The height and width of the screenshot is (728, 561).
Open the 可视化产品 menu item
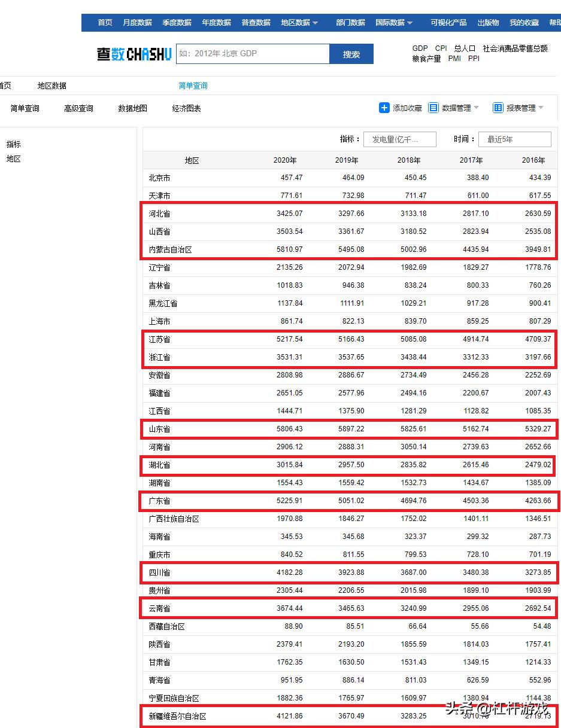(448, 23)
